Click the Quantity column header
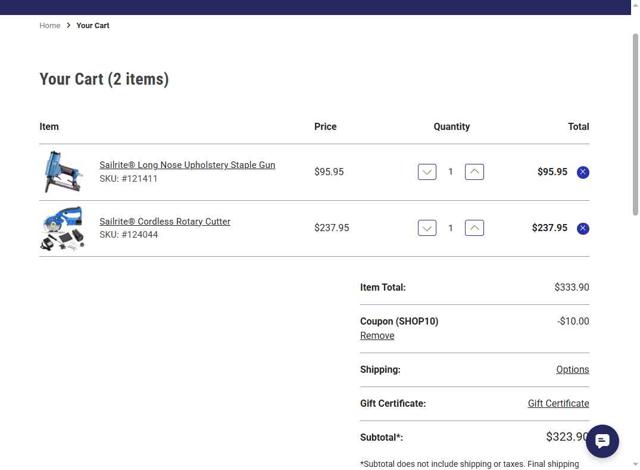 451,126
